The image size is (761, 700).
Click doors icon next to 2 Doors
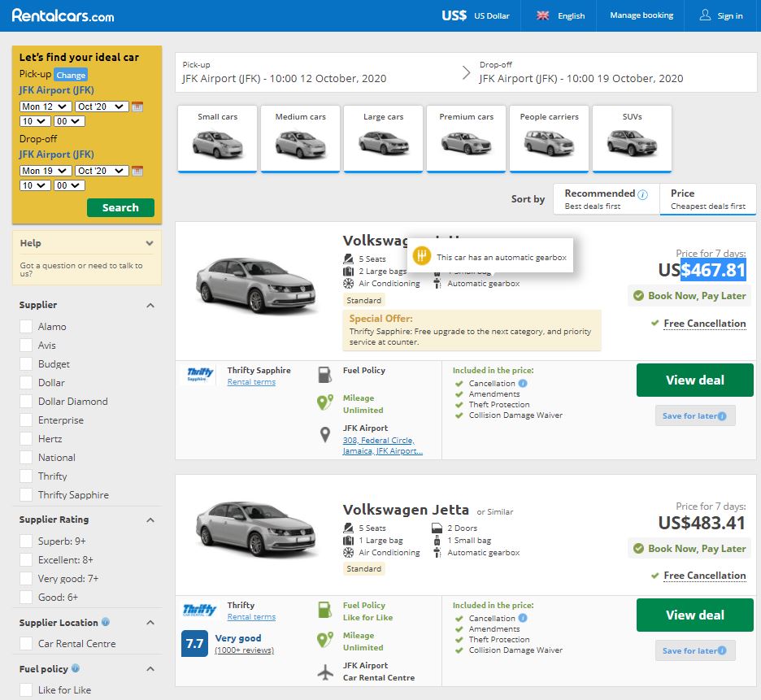437,528
